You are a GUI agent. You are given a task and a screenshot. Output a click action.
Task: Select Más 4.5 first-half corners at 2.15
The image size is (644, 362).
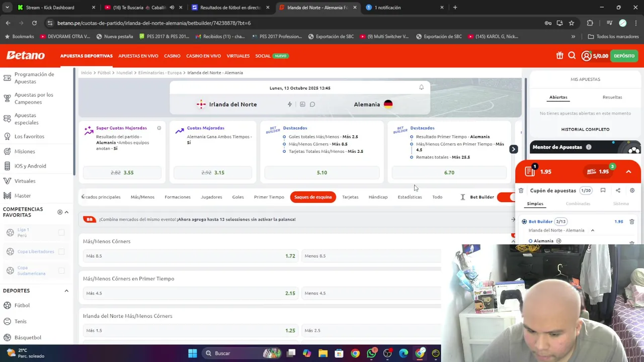coord(191,293)
